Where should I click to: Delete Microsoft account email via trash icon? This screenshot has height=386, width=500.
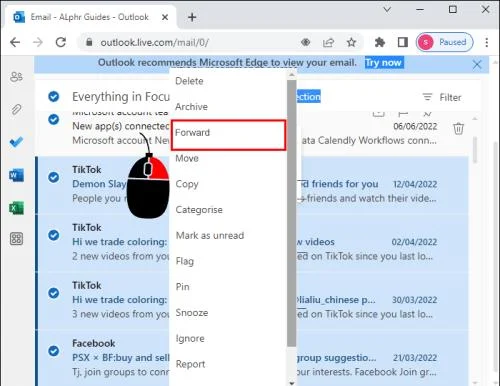(x=458, y=128)
